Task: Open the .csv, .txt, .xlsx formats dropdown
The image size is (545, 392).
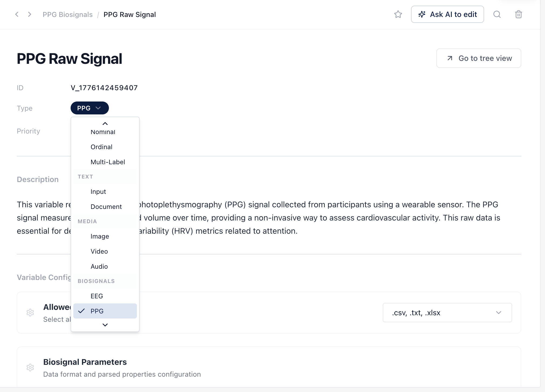Action: 447,313
